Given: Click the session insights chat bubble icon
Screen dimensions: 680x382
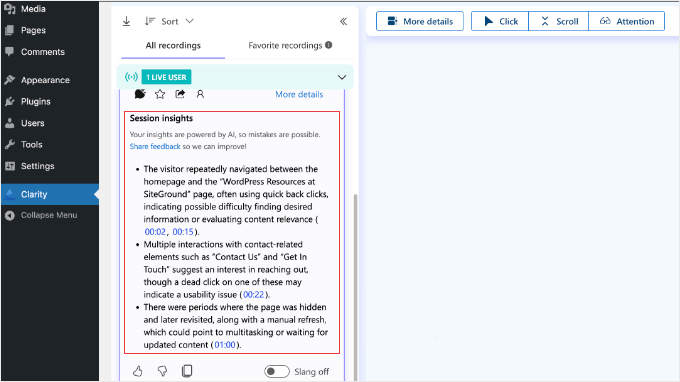Looking at the screenshot, I should 140,94.
